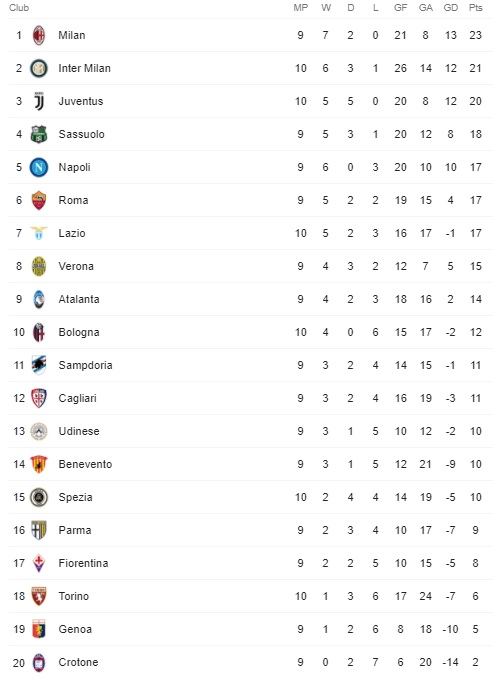
Task: Click the Lazio eagle crest icon
Action: (39, 233)
